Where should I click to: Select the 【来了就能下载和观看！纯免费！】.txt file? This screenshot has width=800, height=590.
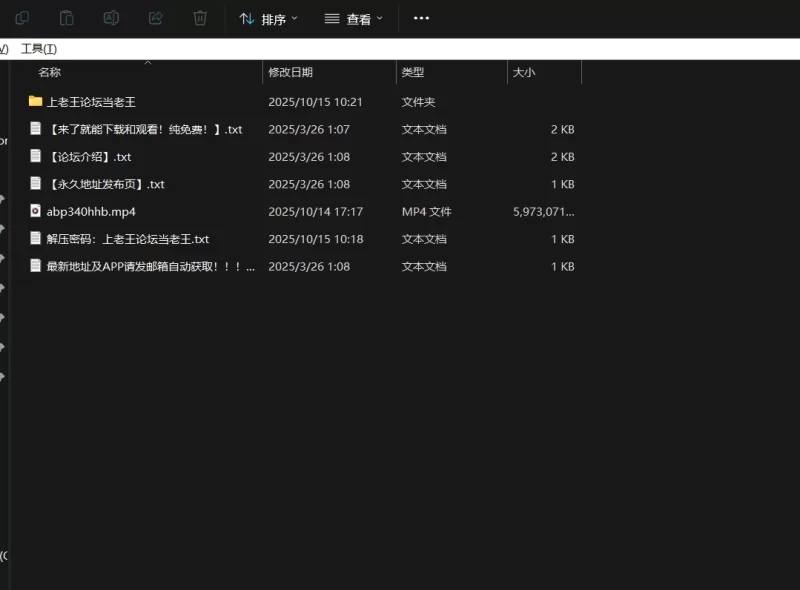pos(145,129)
